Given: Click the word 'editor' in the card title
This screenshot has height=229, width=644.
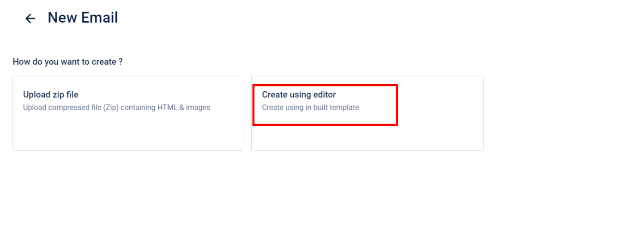Looking at the screenshot, I should pos(324,94).
